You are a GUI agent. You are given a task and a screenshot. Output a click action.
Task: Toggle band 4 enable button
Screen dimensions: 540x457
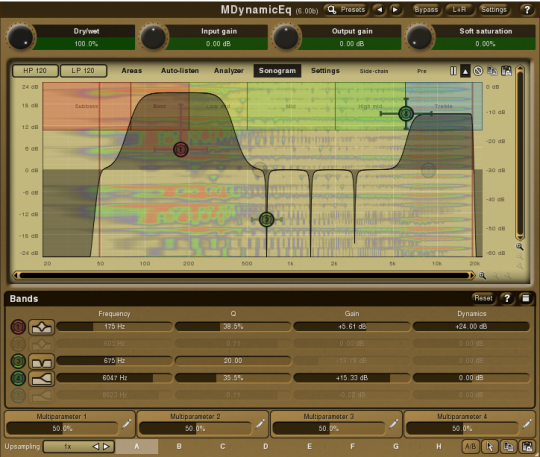(x=18, y=378)
